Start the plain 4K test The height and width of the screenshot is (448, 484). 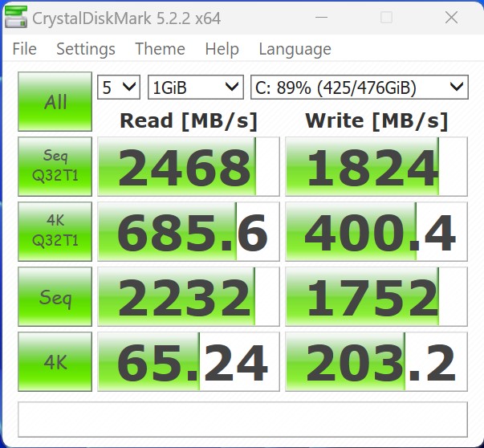pos(55,362)
